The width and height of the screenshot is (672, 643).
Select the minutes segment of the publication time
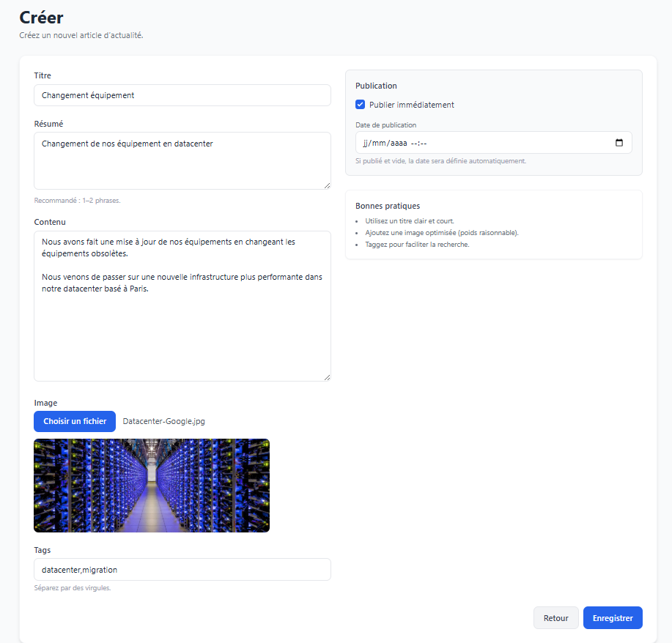tap(424, 143)
